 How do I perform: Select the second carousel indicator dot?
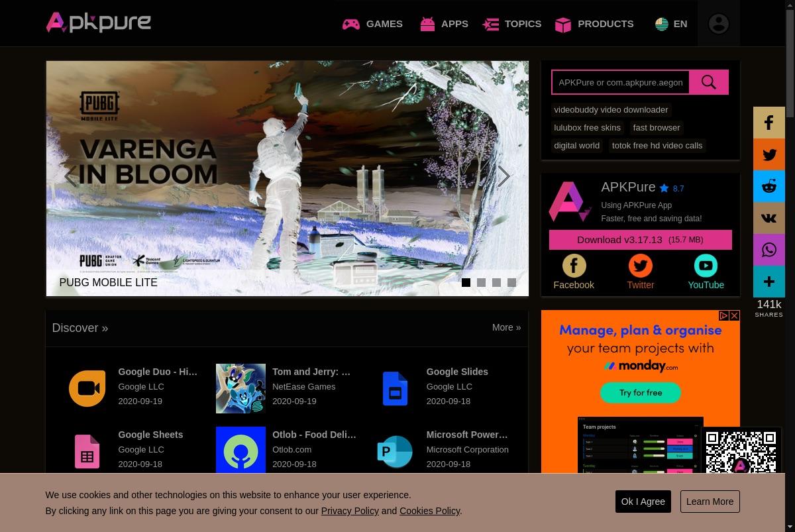481,282
